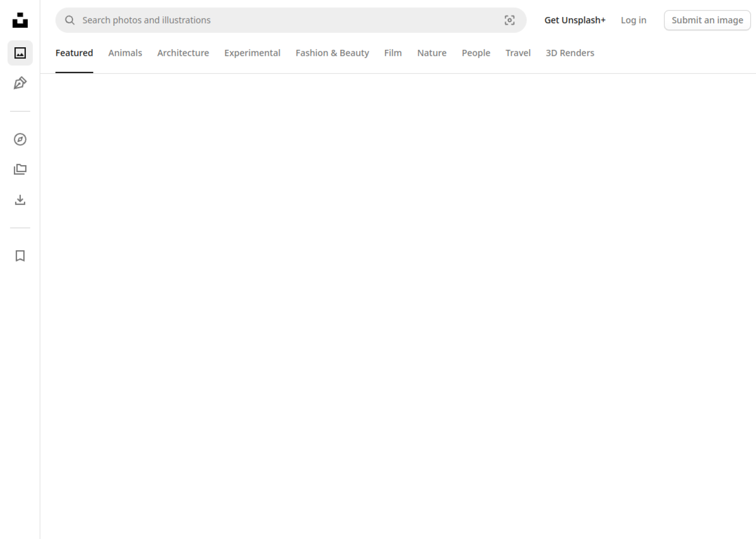Switch to the People tab
756x539 pixels.
(x=476, y=53)
